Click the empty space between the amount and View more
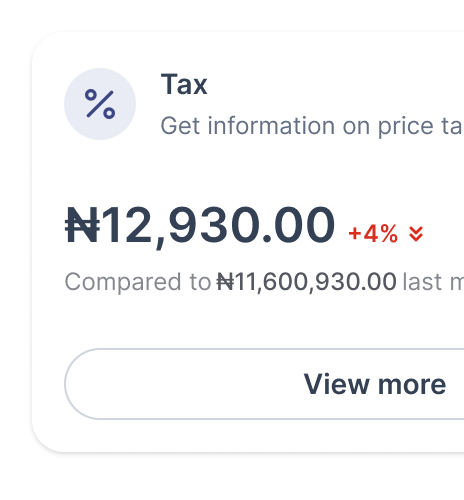 pyautogui.click(x=233, y=322)
